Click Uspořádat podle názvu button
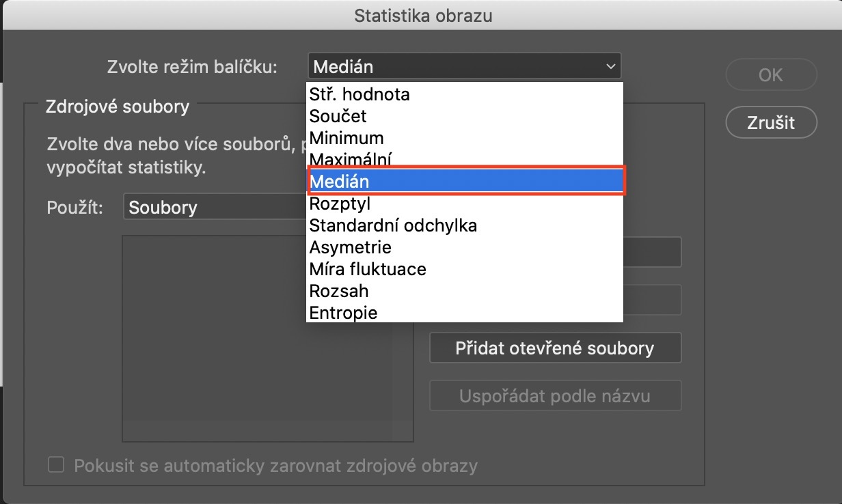 [555, 395]
